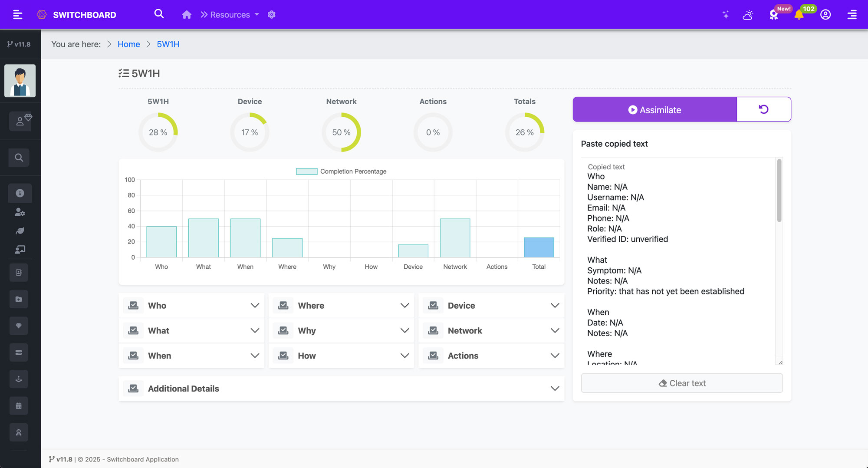This screenshot has height=468, width=868.
Task: Open the Resources dropdown menu
Action: tap(230, 15)
